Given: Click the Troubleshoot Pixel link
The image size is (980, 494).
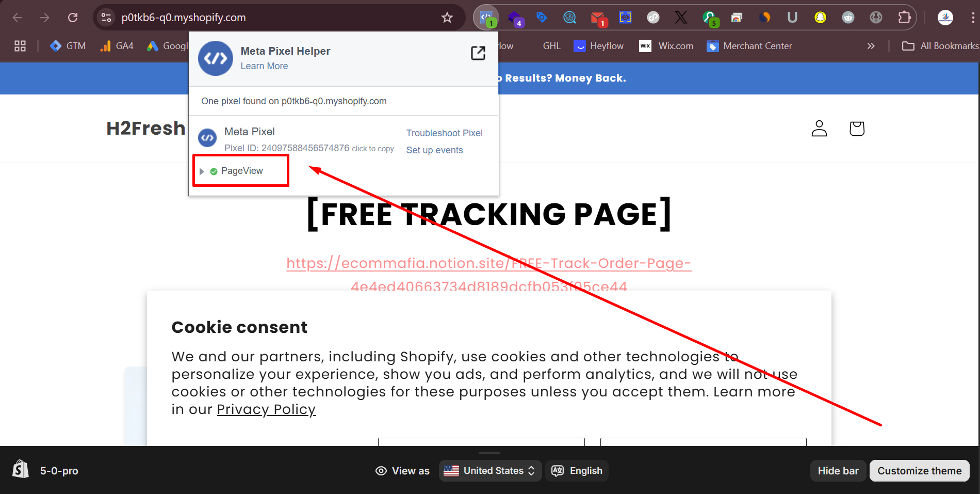Looking at the screenshot, I should point(444,133).
